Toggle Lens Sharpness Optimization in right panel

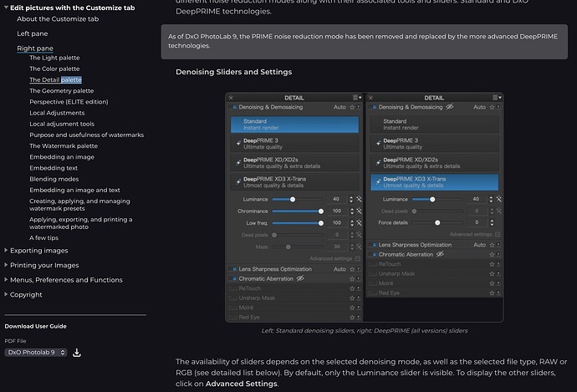coord(374,245)
